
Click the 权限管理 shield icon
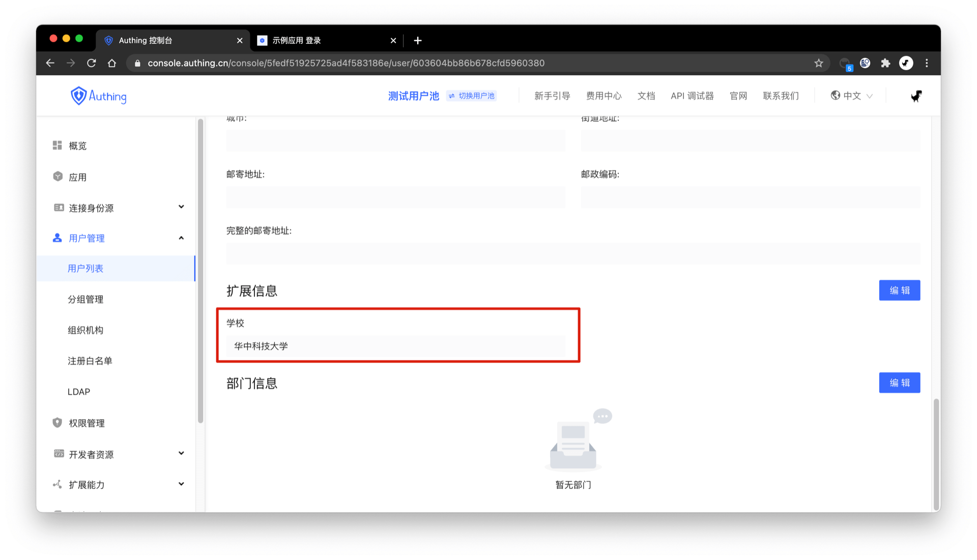click(57, 423)
